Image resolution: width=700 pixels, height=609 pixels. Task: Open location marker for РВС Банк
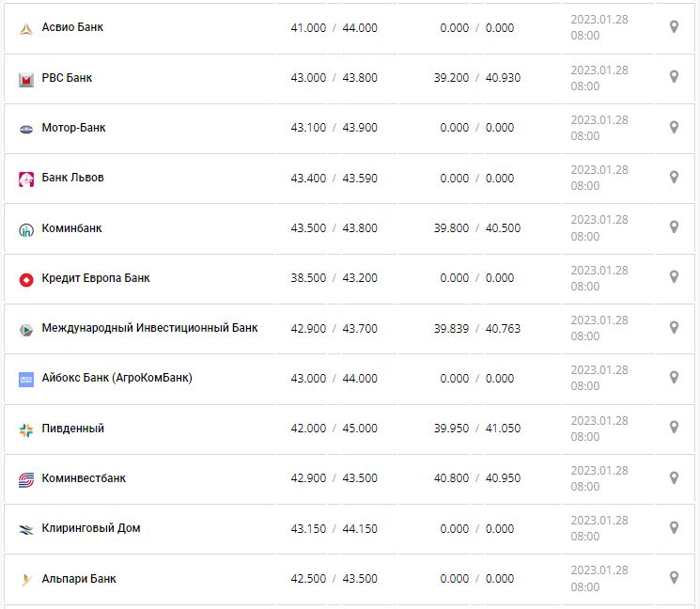click(x=673, y=77)
